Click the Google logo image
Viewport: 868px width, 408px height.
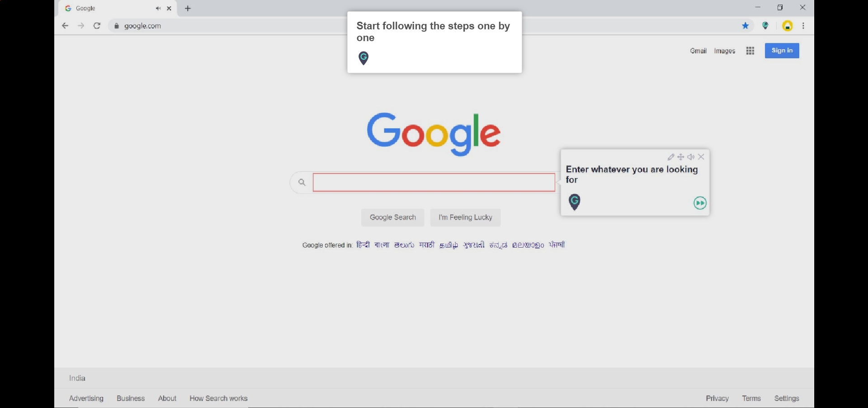pyautogui.click(x=434, y=134)
